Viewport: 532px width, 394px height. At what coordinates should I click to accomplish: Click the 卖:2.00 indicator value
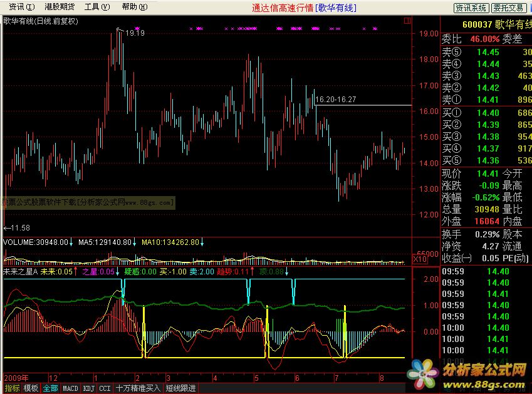pos(202,272)
